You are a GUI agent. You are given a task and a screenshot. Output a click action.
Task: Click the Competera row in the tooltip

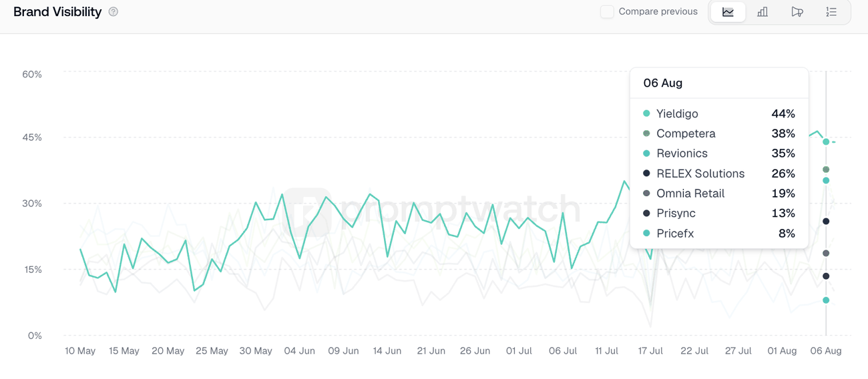(x=719, y=133)
